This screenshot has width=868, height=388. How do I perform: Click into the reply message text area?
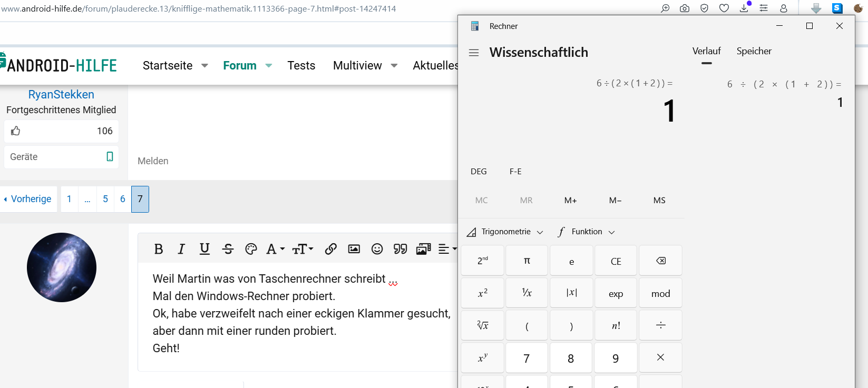(300, 316)
